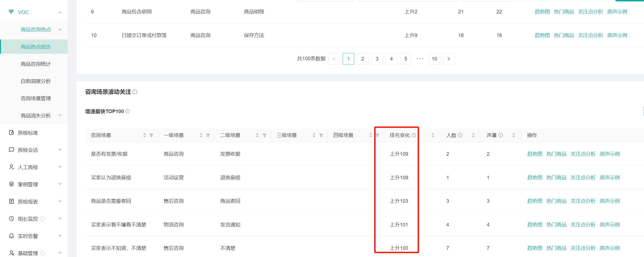Image resolution: width=644 pixels, height=257 pixels.
Task: Click info icon next to 人数
Action: 460,135
